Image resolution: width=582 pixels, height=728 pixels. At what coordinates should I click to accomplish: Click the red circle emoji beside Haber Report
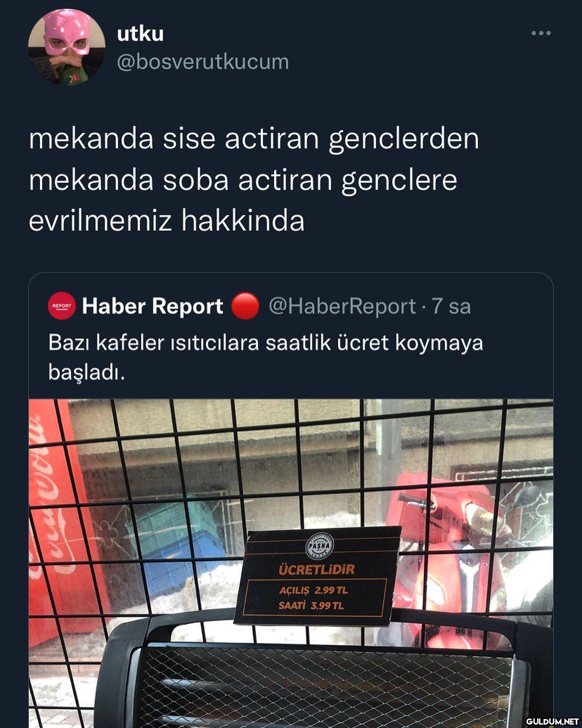tap(245, 306)
